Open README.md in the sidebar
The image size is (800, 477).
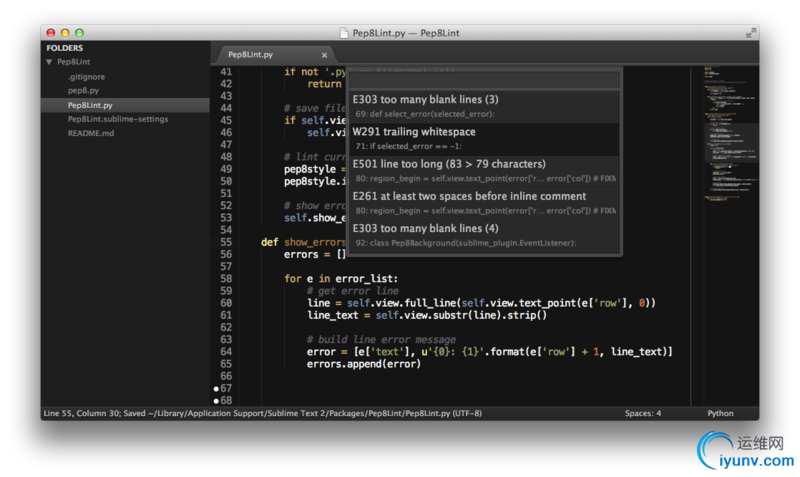pos(91,133)
